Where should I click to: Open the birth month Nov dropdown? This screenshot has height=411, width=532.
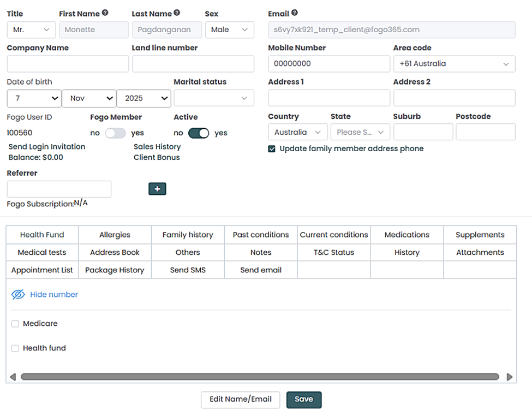point(89,98)
